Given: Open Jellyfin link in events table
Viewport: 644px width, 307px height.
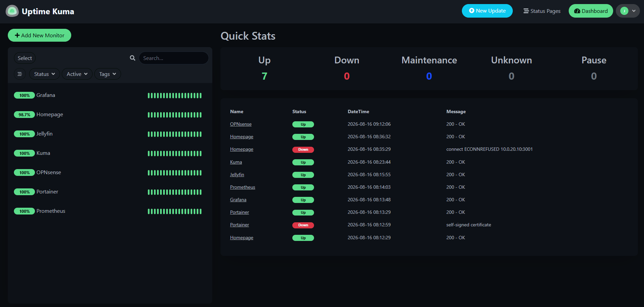Looking at the screenshot, I should click(237, 175).
